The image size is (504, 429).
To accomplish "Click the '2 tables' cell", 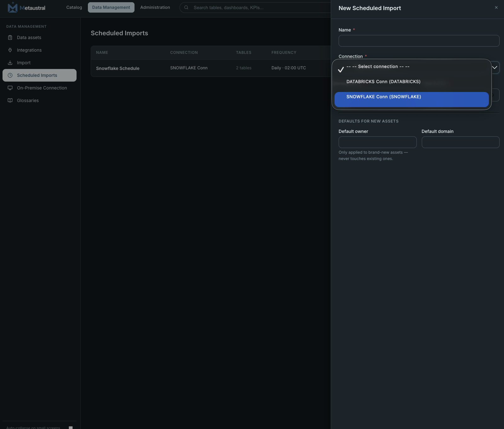I will click(x=243, y=68).
